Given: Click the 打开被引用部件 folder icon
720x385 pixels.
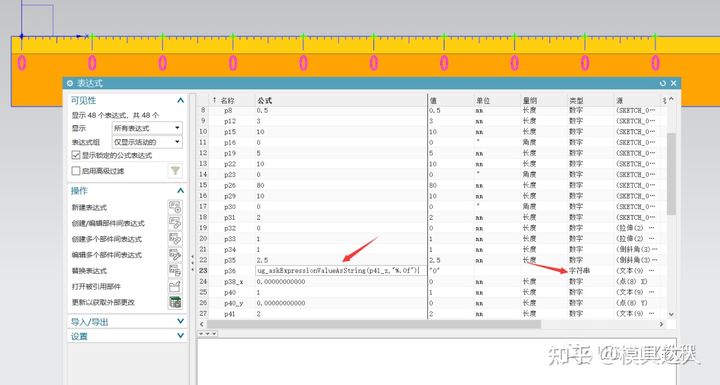Looking at the screenshot, I should click(175, 286).
